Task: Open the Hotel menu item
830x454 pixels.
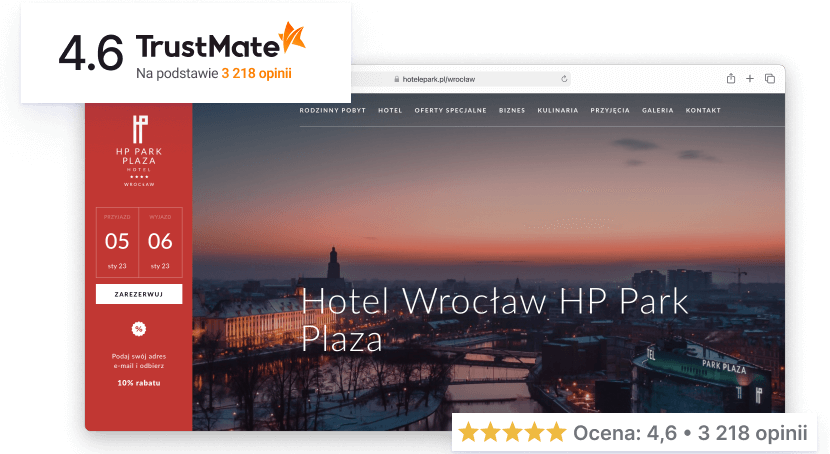Action: pos(390,111)
